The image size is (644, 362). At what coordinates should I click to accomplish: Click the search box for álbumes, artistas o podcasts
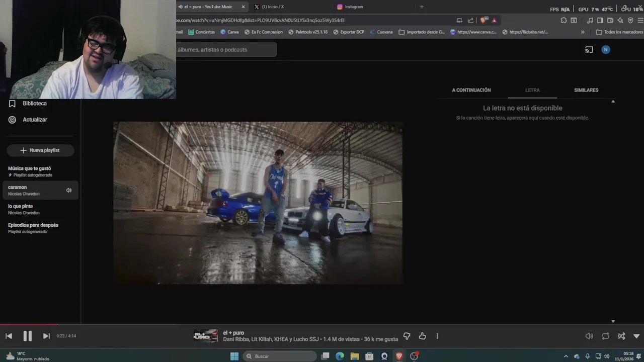click(x=226, y=50)
